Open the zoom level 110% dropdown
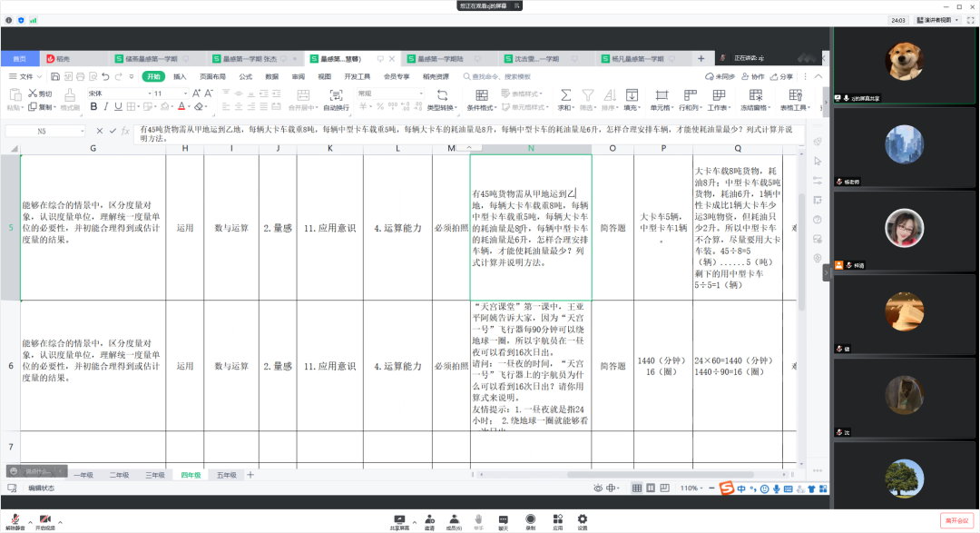The height and width of the screenshot is (533, 980). point(691,488)
